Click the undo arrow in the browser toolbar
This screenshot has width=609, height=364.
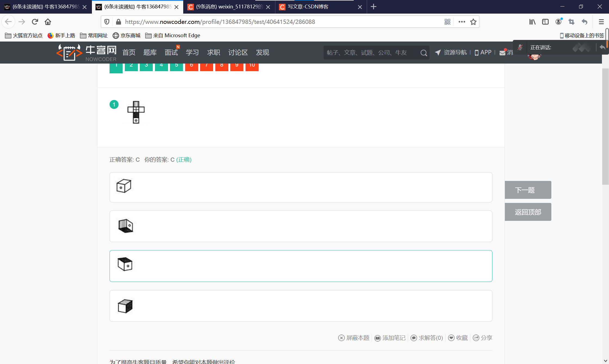coord(585,22)
